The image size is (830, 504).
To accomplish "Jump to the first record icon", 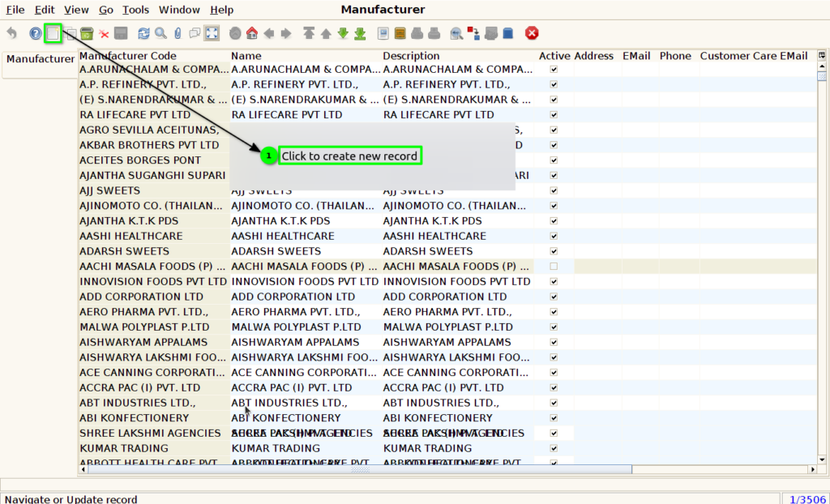I will point(309,33).
